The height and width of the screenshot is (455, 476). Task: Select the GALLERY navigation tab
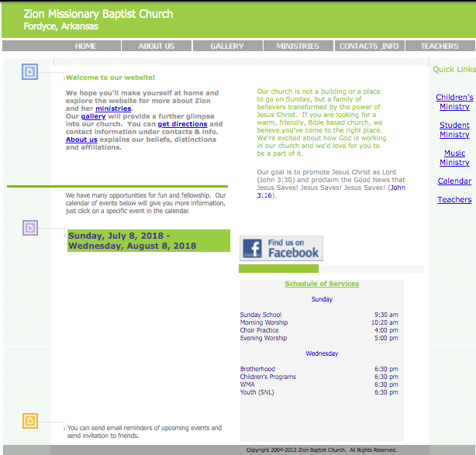[227, 47]
